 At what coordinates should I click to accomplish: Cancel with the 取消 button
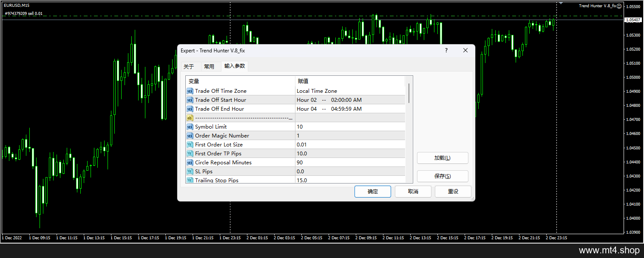(x=413, y=192)
